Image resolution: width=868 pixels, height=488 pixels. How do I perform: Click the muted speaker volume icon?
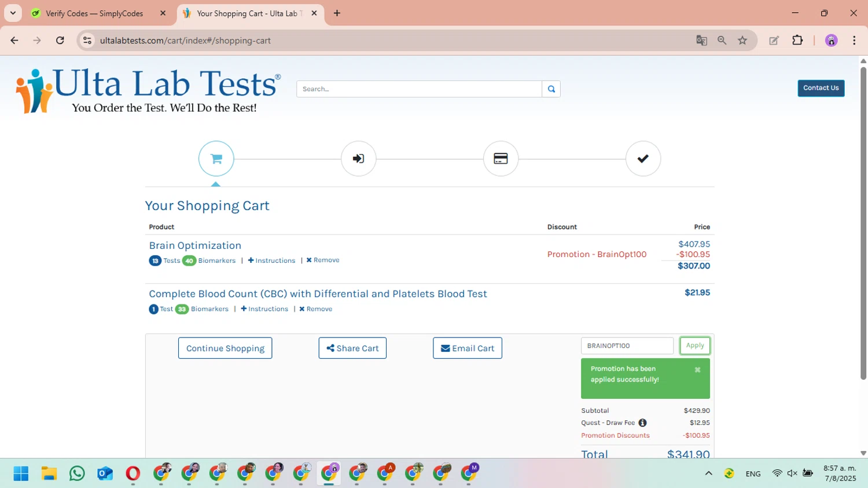(x=792, y=474)
